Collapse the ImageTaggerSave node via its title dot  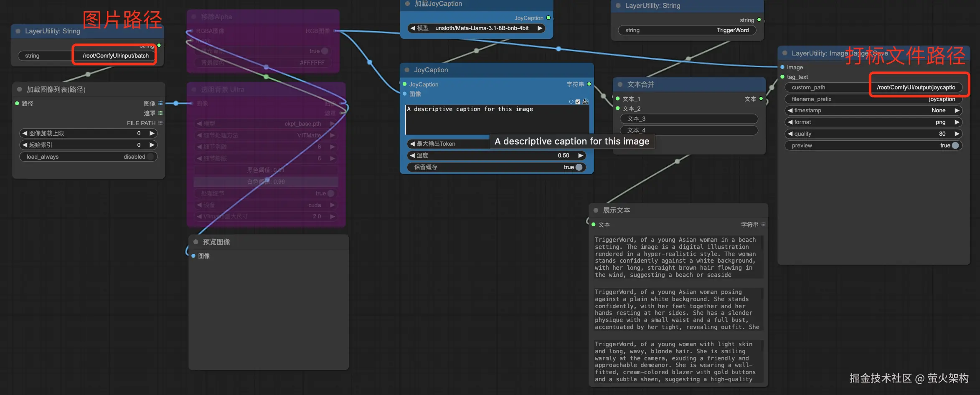click(785, 53)
